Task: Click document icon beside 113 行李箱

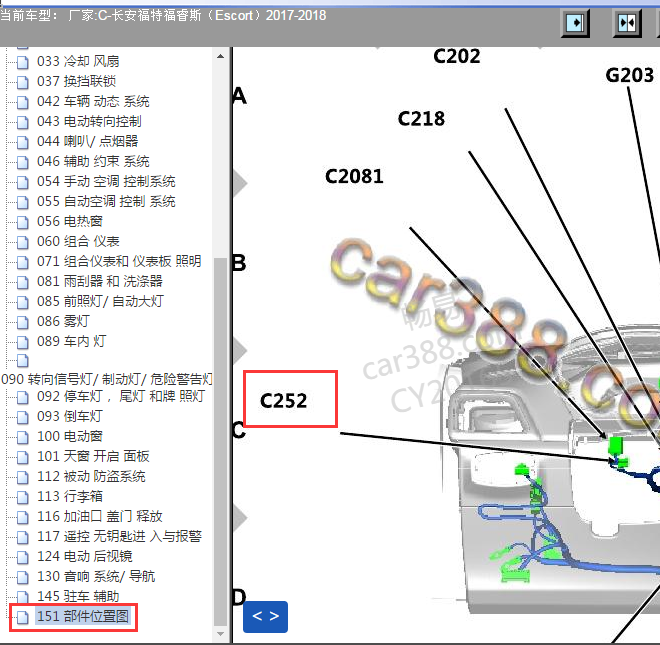Action: (x=23, y=497)
